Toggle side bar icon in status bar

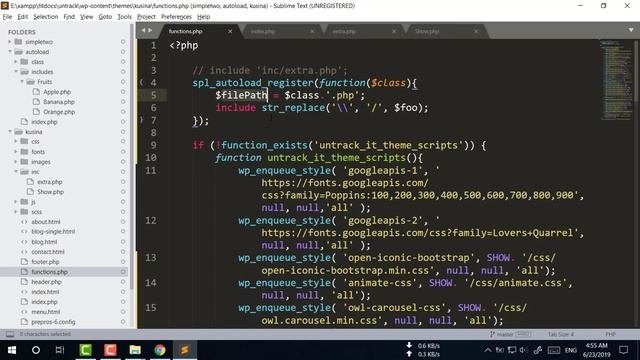[10, 334]
